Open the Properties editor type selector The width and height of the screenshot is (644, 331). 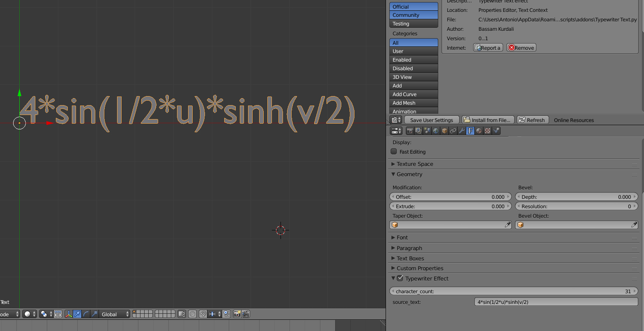(x=397, y=131)
